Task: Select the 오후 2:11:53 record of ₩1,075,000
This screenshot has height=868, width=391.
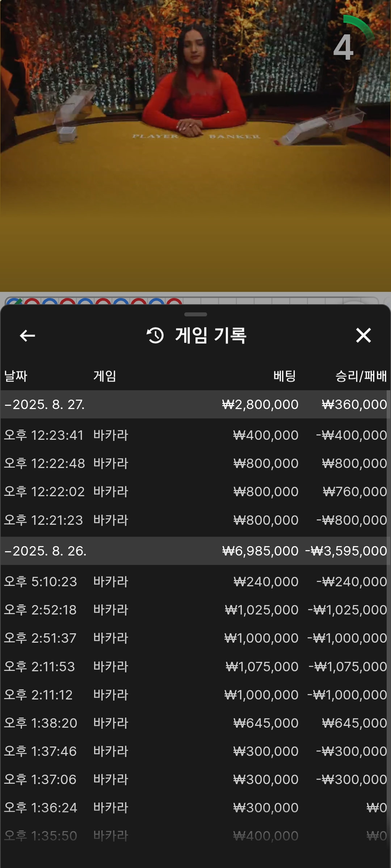Action: coord(195,667)
